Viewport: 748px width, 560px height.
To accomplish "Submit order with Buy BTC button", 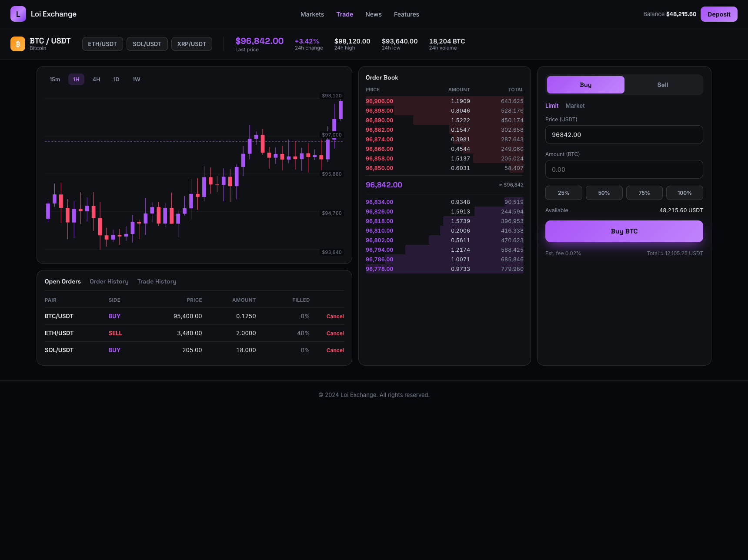I will [x=624, y=231].
